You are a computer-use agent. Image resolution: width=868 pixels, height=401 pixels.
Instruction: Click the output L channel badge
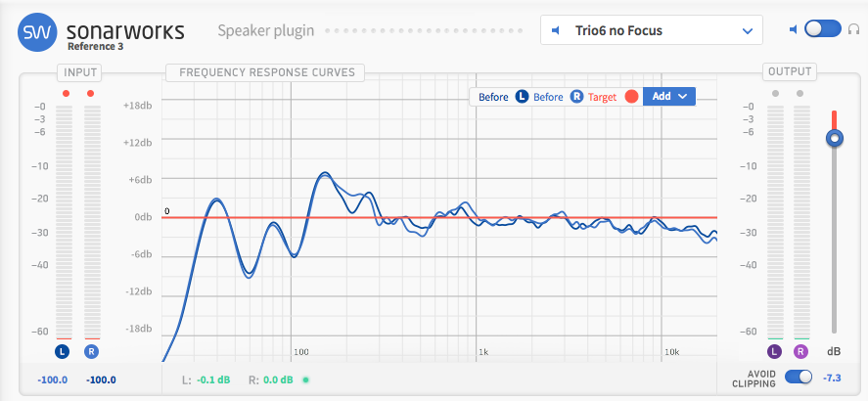[x=774, y=351]
